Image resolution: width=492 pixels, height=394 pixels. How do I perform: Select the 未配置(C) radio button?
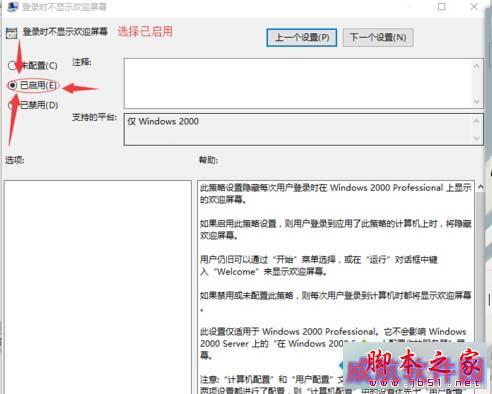[12, 66]
